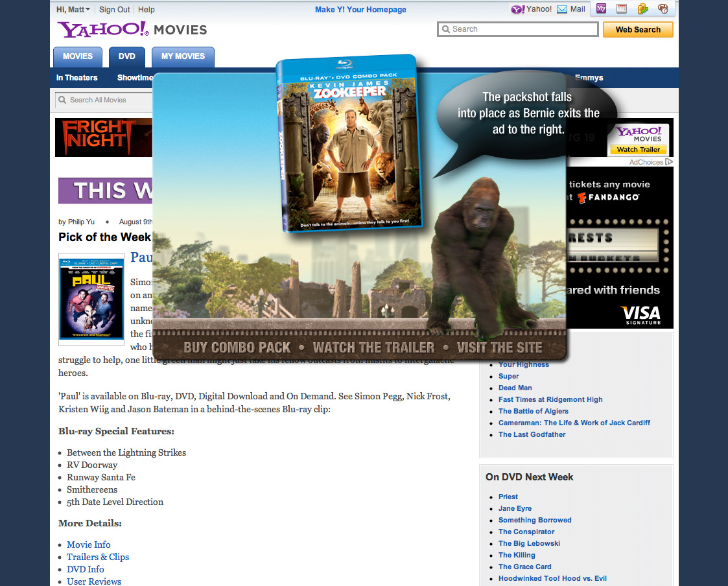Open the DVD Info link
The image size is (728, 586).
coord(86,568)
